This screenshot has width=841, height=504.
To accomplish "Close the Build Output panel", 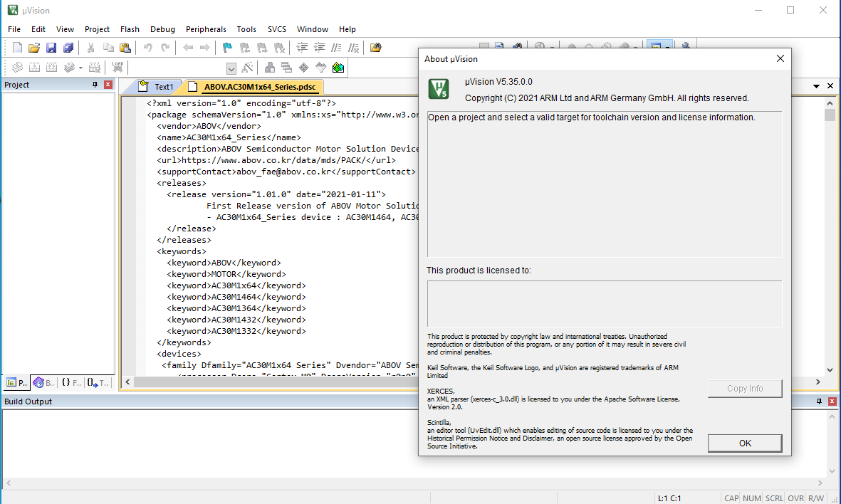I will point(832,401).
